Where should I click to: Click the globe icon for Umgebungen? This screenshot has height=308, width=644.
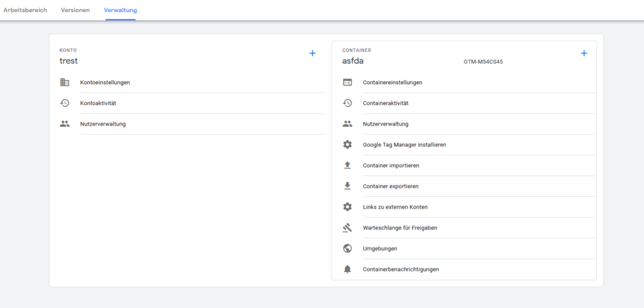pyautogui.click(x=347, y=248)
